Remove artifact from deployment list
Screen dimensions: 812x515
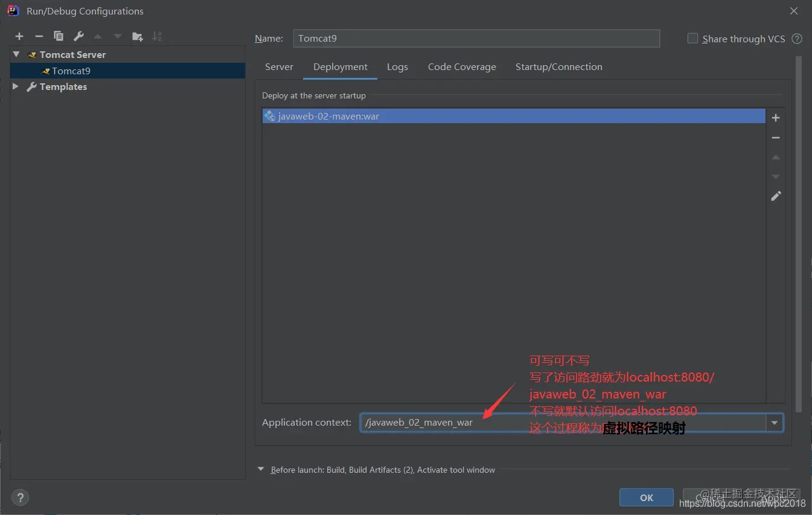(776, 138)
